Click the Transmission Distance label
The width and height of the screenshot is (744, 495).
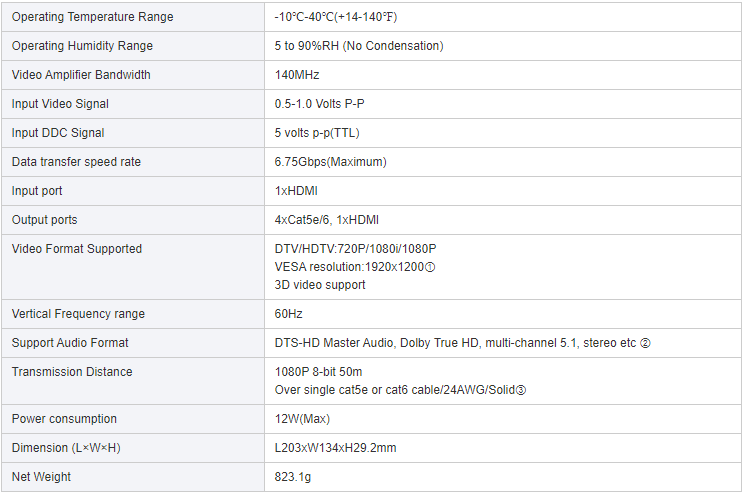tap(72, 372)
